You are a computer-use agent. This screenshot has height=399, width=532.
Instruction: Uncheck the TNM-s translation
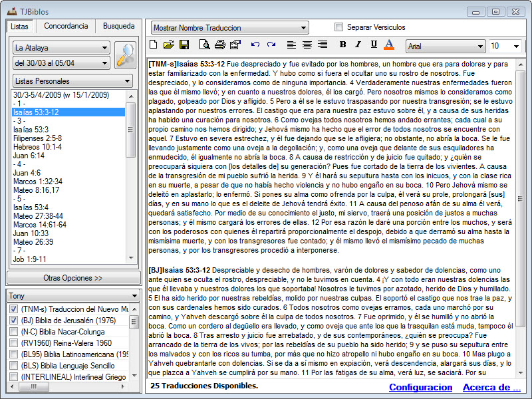coord(13,309)
